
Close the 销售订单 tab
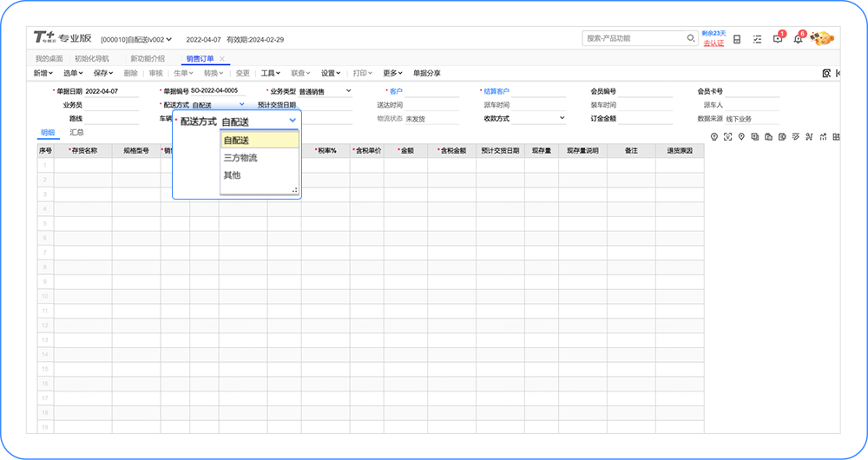[x=222, y=59]
